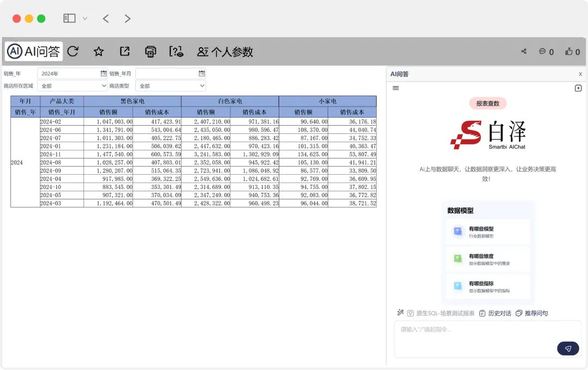Open 个人参数 settings

click(x=225, y=52)
